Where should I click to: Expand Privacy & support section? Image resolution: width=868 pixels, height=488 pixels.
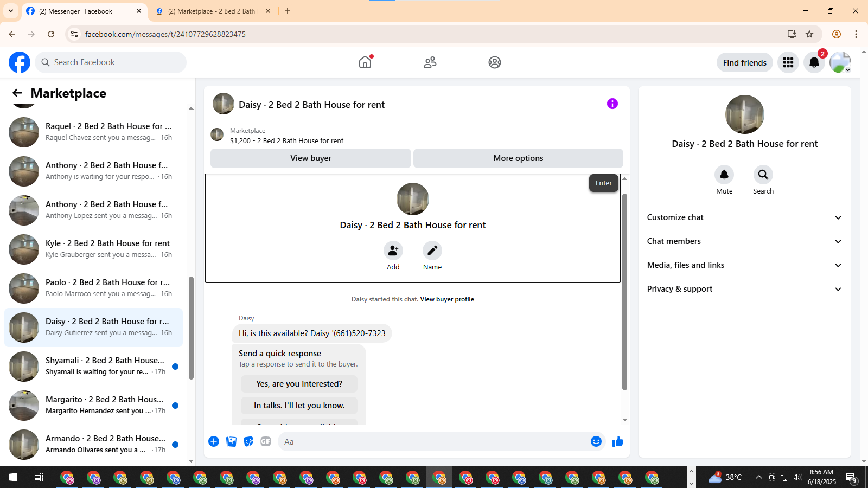click(744, 289)
